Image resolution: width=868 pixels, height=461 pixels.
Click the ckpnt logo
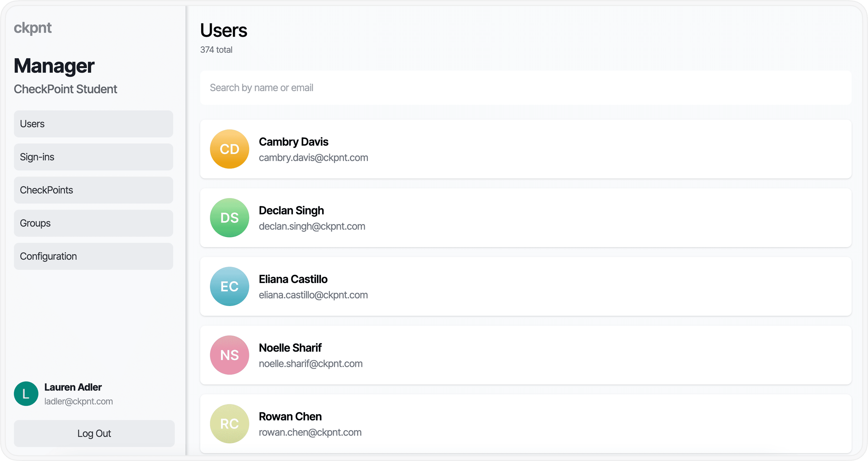pyautogui.click(x=33, y=28)
